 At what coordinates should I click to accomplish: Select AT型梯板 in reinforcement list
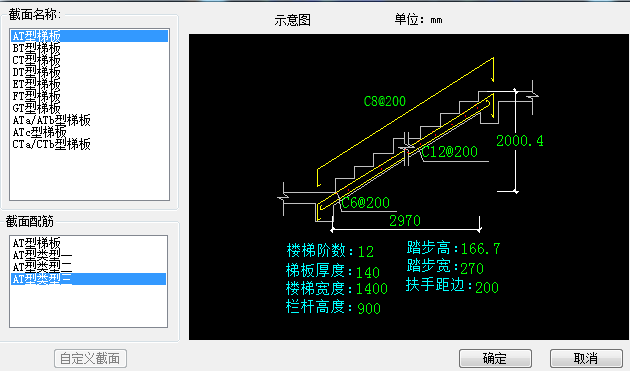[37, 243]
